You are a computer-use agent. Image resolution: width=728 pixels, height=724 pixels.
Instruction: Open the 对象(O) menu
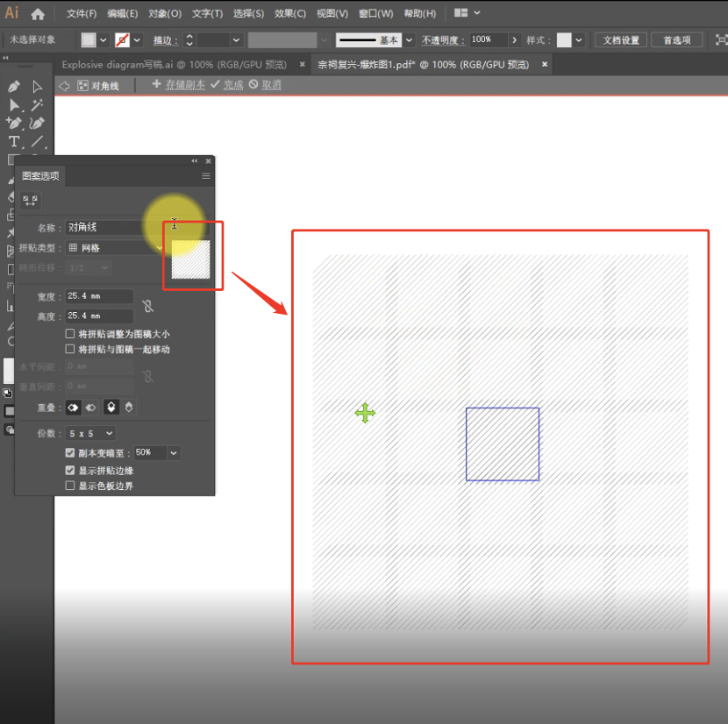coord(165,13)
